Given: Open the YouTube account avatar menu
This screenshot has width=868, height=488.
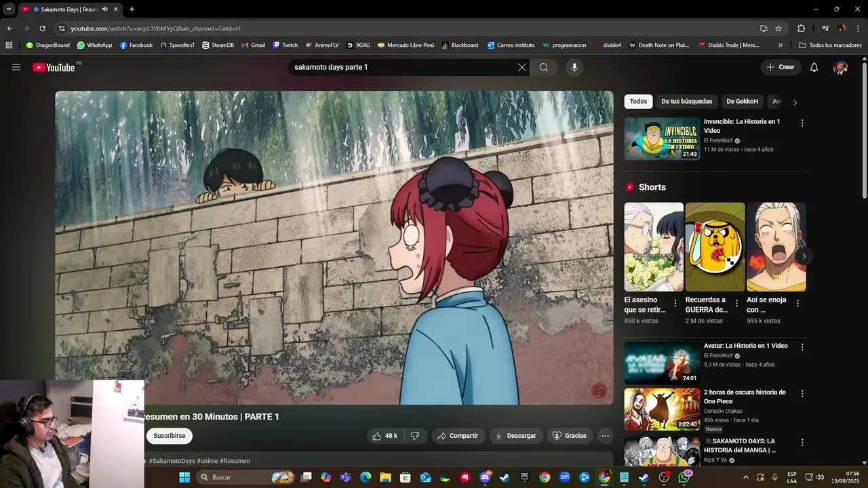Looking at the screenshot, I should click(x=840, y=67).
